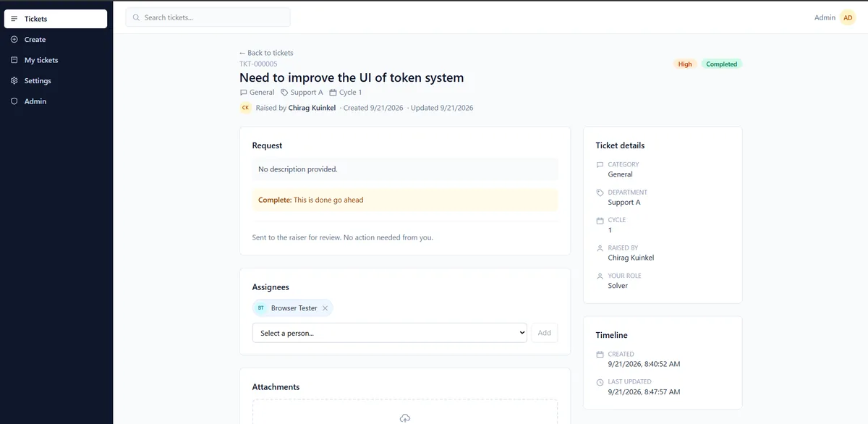Click the Settings gear icon

(14, 81)
